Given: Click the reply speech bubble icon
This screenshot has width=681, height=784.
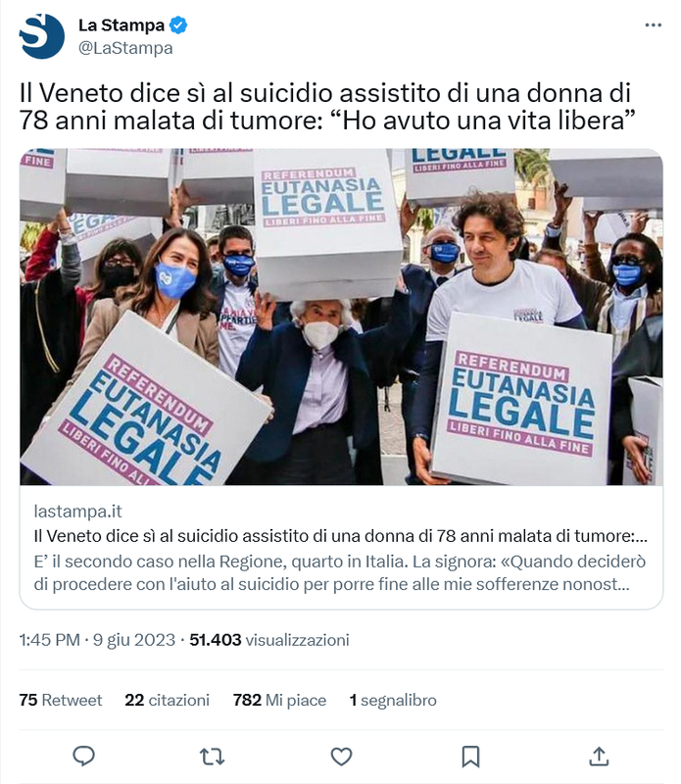Looking at the screenshot, I should (x=83, y=756).
